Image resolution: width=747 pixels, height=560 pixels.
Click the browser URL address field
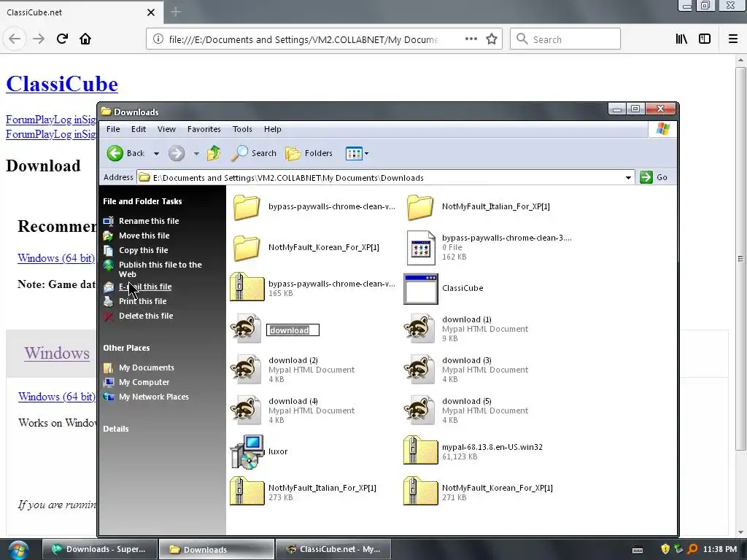pyautogui.click(x=303, y=39)
